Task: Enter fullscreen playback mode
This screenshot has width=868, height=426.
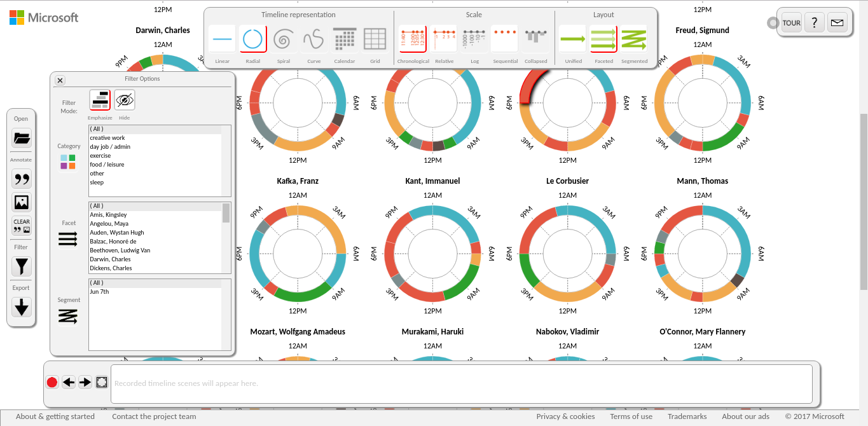Action: (x=102, y=382)
